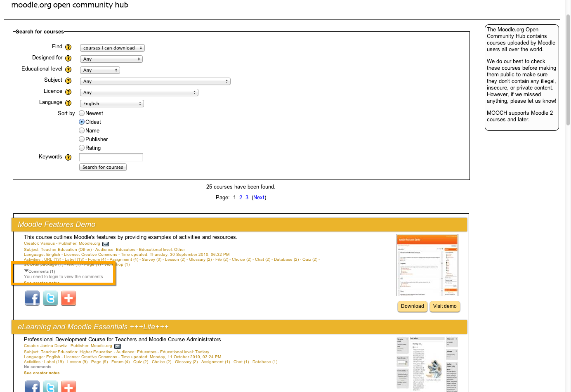The height and width of the screenshot is (392, 571).
Task: Click the Search for courses button
Action: [103, 167]
